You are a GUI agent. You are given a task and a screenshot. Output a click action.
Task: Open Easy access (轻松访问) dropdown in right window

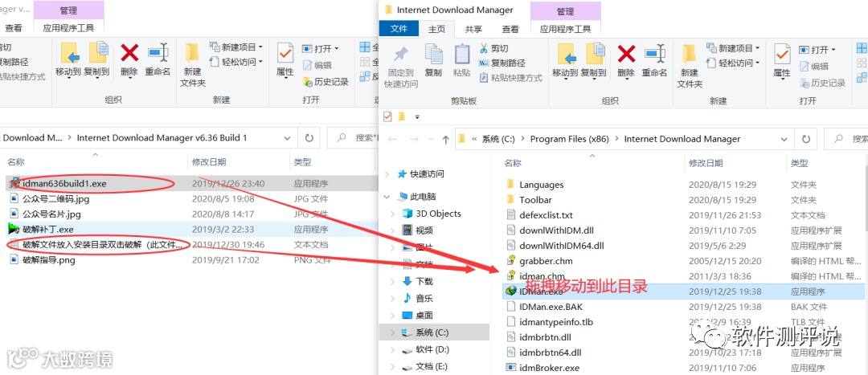click(x=734, y=63)
